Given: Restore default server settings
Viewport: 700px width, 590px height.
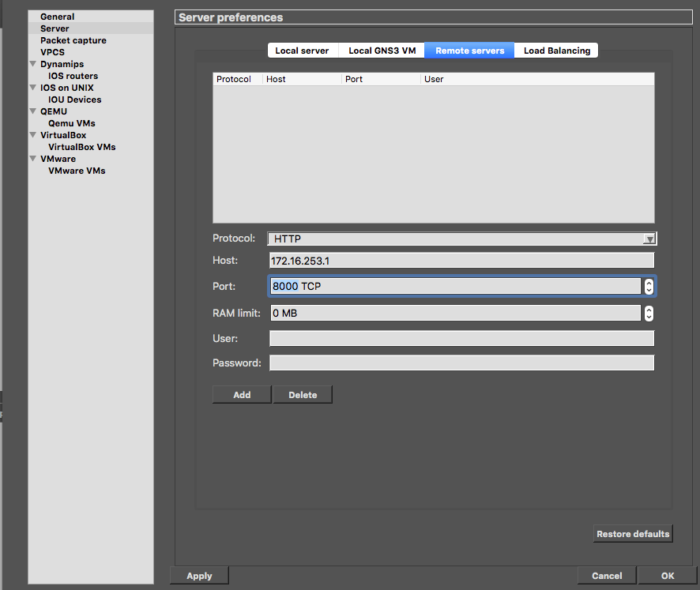Looking at the screenshot, I should [632, 533].
